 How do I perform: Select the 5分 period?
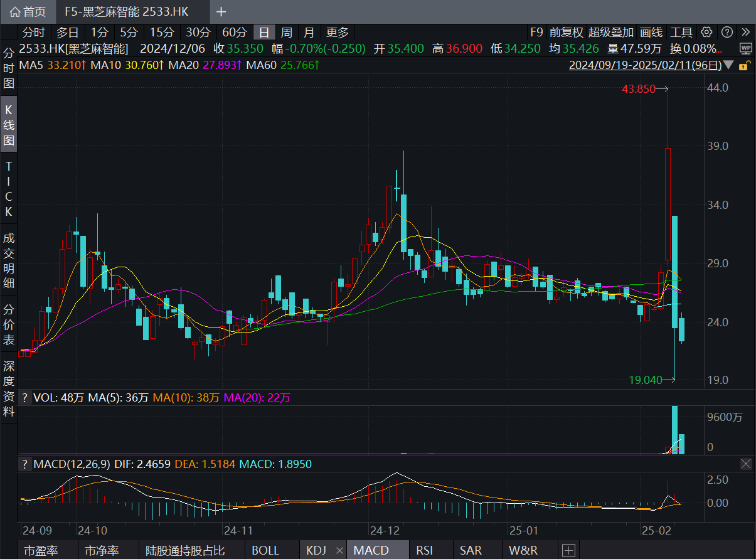(129, 33)
